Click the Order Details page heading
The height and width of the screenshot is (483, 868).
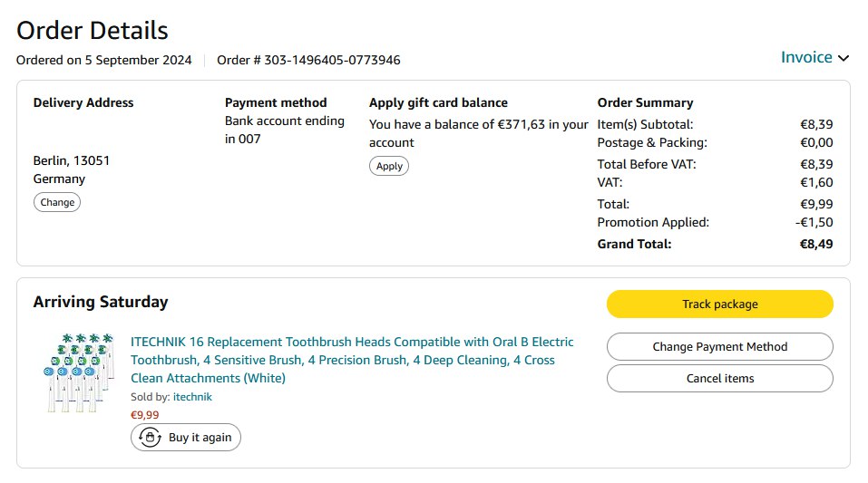click(93, 30)
